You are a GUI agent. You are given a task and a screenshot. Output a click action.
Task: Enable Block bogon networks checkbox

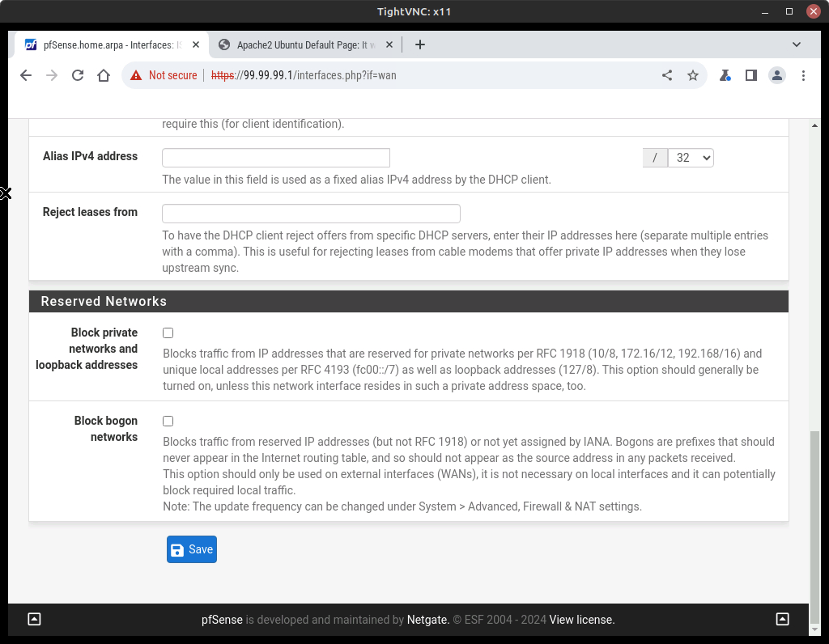coord(168,421)
